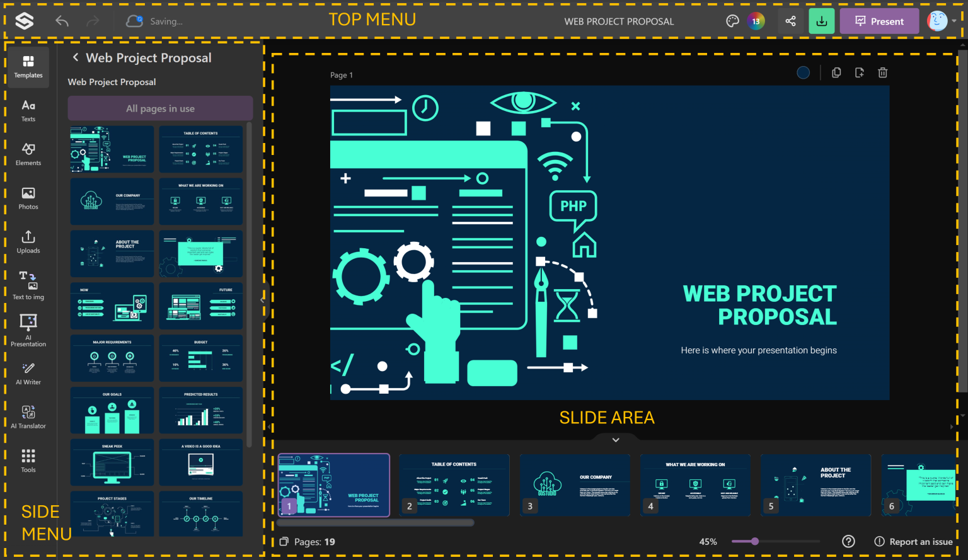Collapse the slide thumbnails strip

(x=616, y=440)
